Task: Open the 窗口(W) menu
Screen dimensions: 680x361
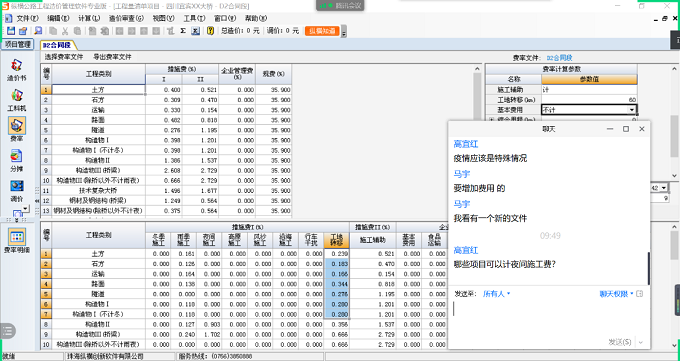Action: 225,18
